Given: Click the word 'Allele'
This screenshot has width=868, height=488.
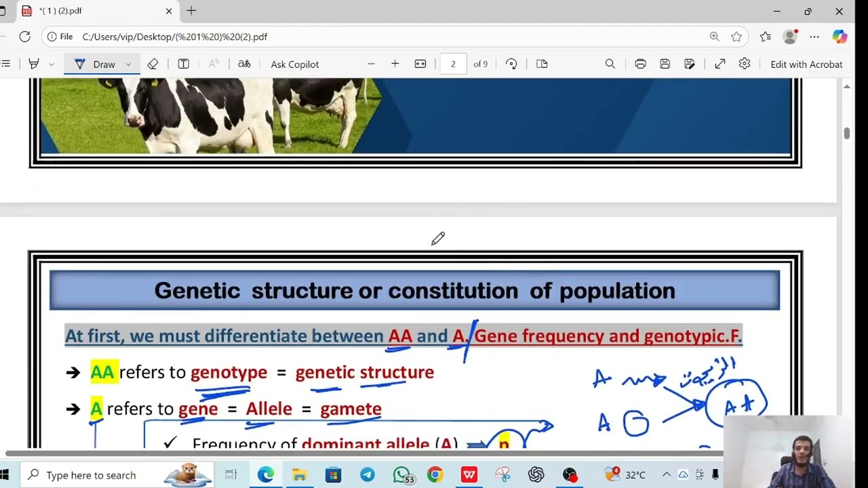Looking at the screenshot, I should 269,409.
